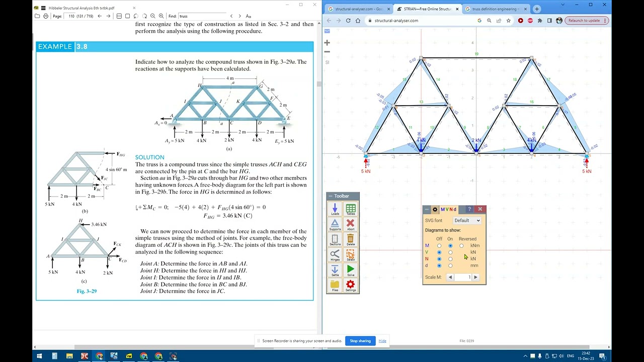Find next match in PDF
This screenshot has width=644, height=362.
pyautogui.click(x=240, y=16)
